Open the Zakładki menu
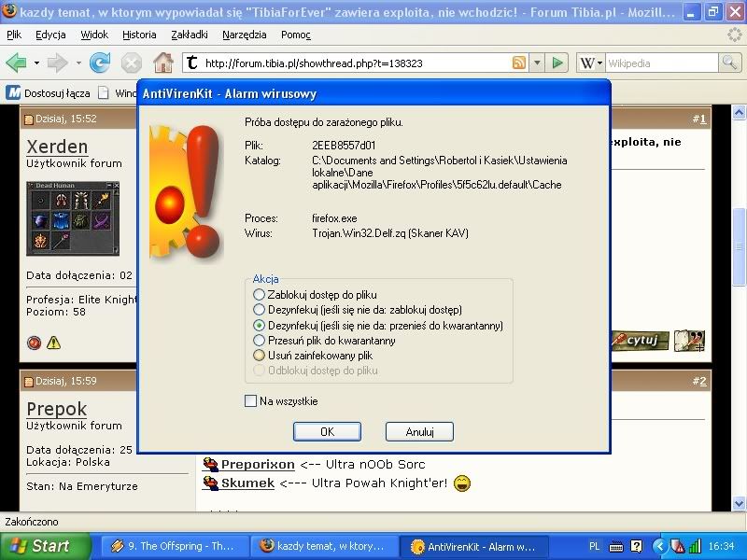This screenshot has height=560, width=747. 190,35
